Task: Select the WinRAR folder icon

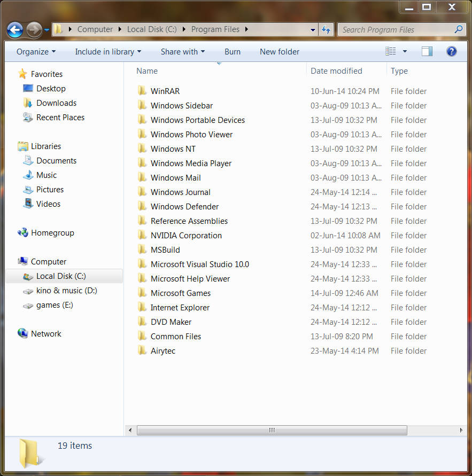Action: coord(142,91)
